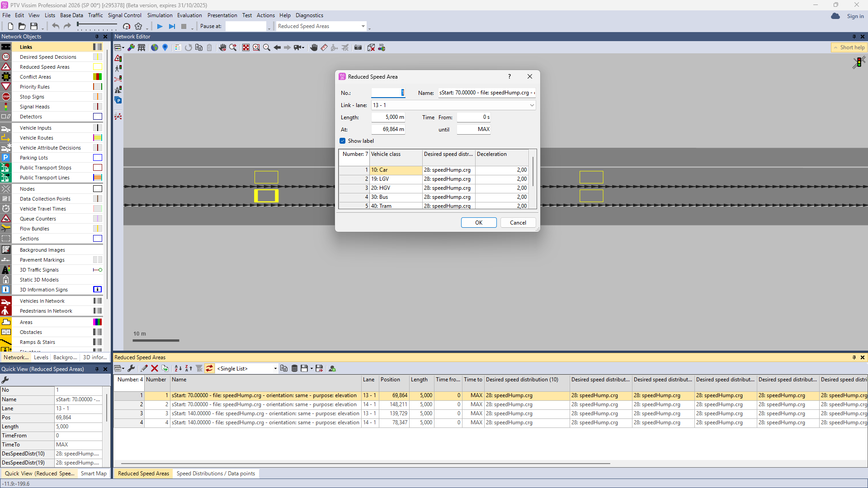Click the simulation continuous play button
Viewport: 868px width, 488px height.
(160, 26)
